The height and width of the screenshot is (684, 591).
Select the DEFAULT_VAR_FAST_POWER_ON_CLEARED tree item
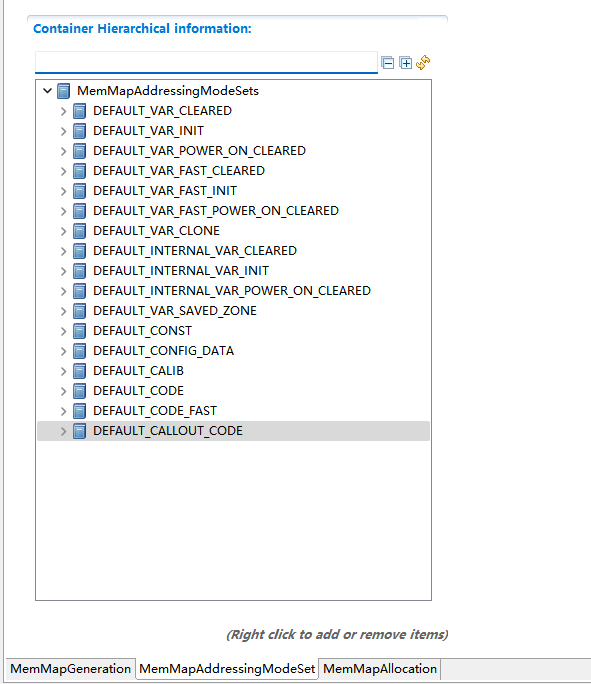pos(216,211)
